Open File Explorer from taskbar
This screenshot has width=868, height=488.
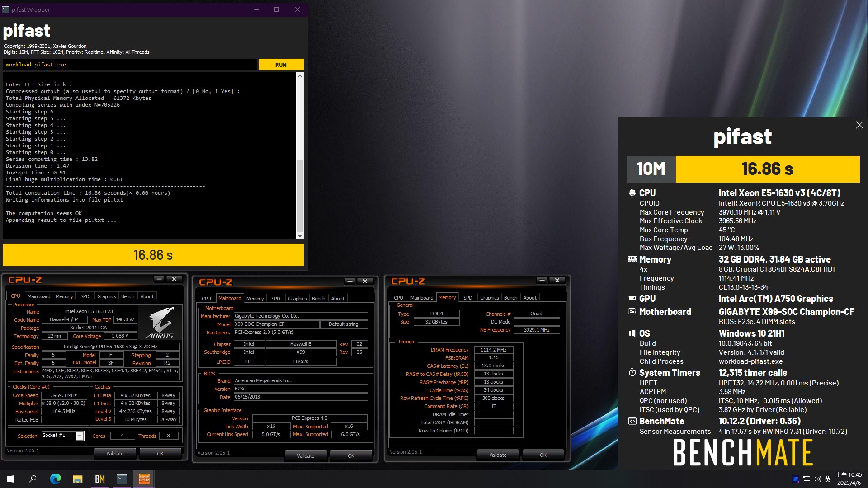[78, 479]
